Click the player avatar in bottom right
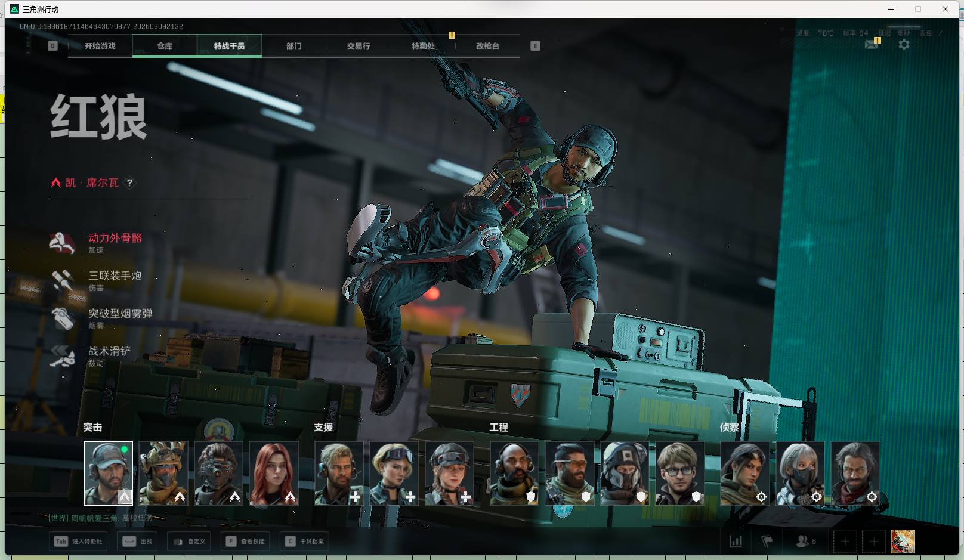964x560 pixels. click(903, 542)
